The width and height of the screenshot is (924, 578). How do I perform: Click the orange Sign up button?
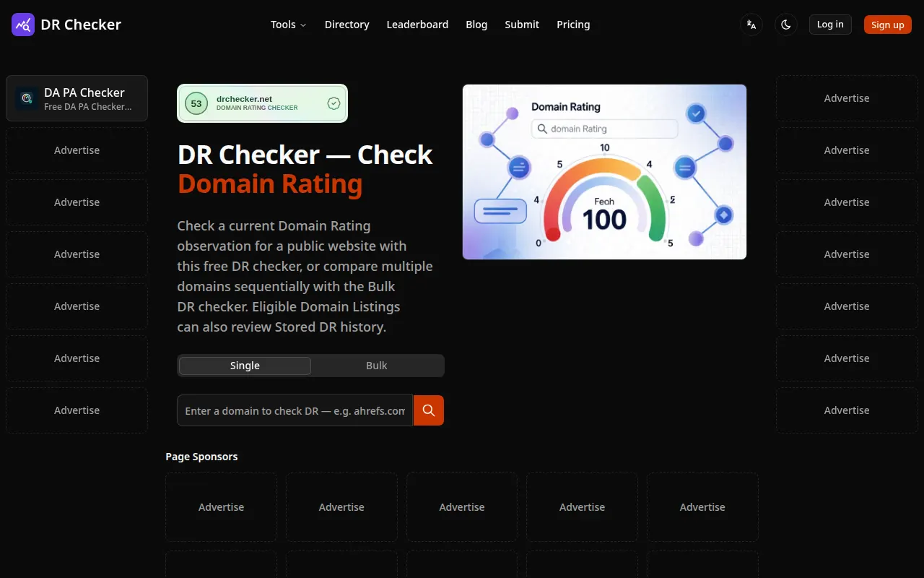pyautogui.click(x=888, y=25)
